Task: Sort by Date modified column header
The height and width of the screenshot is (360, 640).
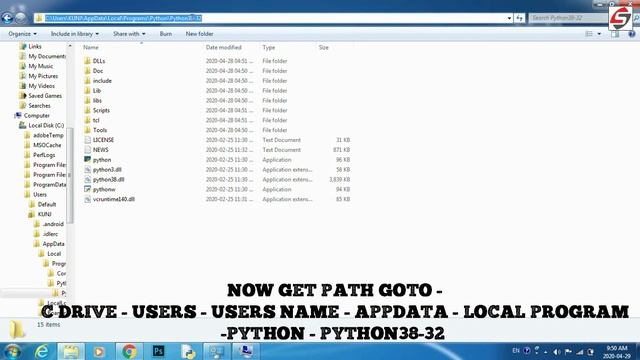Action: point(223,48)
